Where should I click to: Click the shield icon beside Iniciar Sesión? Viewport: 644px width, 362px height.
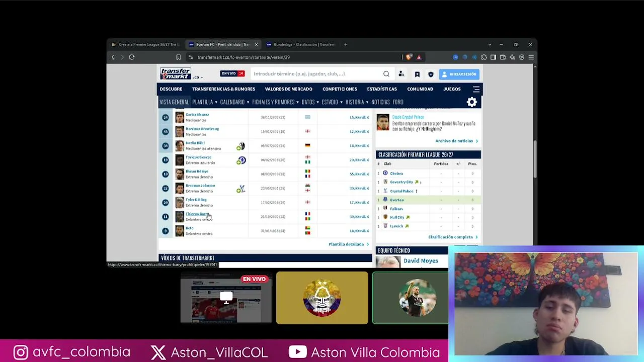tap(431, 74)
